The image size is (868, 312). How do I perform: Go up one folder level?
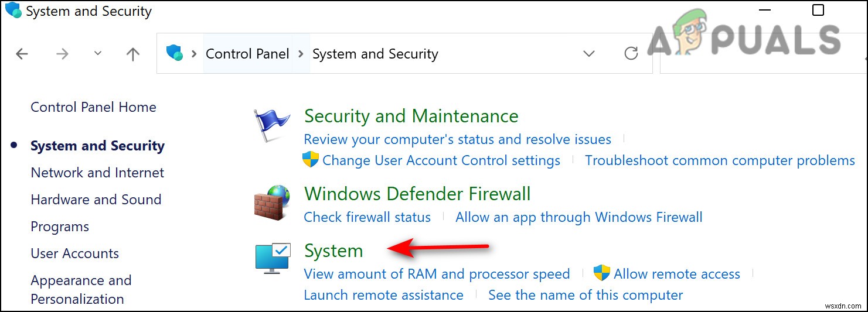pyautogui.click(x=133, y=54)
